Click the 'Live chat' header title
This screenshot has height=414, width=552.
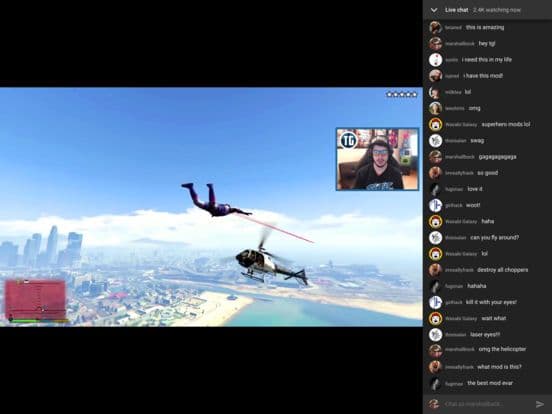tap(457, 10)
